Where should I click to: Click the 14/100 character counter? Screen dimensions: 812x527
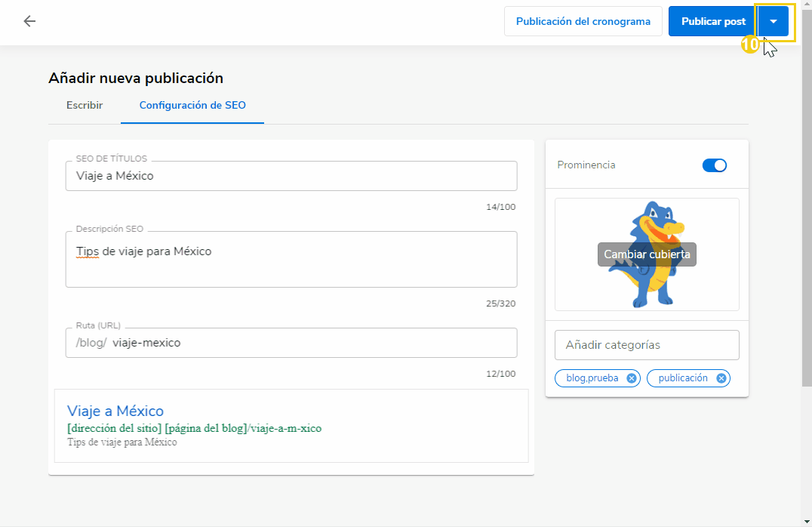[501, 207]
